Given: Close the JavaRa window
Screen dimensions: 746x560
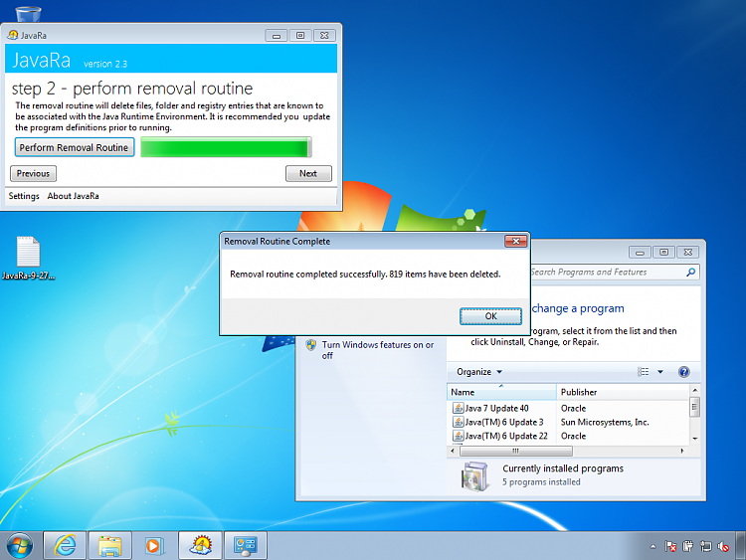Looking at the screenshot, I should tap(324, 36).
